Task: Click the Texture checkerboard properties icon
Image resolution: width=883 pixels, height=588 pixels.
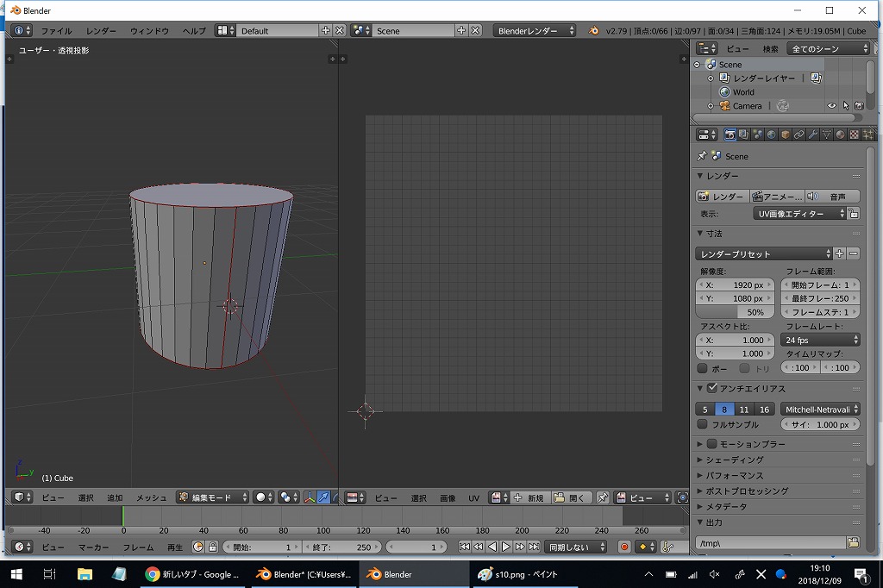Action: click(x=854, y=134)
